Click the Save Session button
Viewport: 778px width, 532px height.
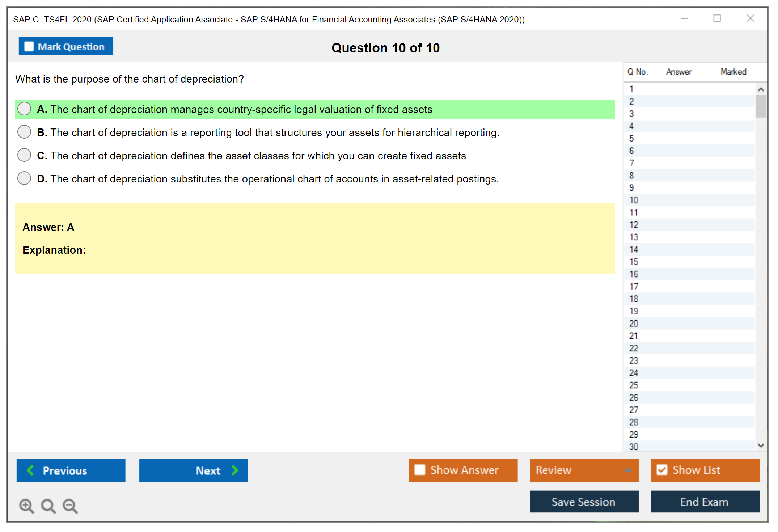click(584, 502)
